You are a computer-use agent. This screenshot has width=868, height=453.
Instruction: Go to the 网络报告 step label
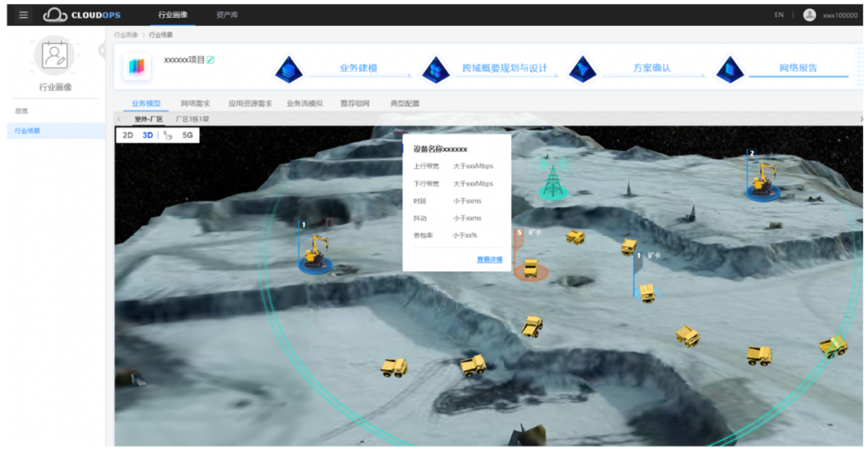(x=798, y=68)
